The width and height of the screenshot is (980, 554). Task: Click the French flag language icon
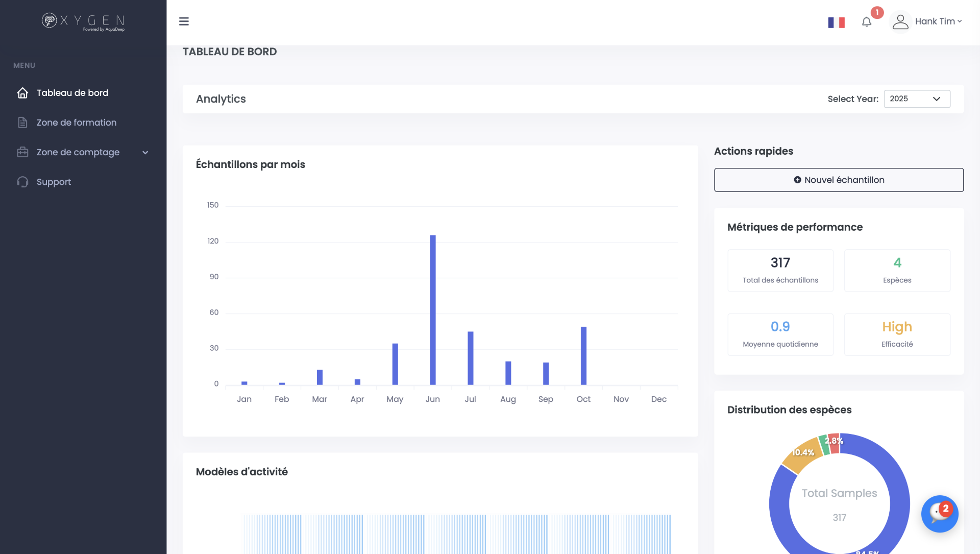click(836, 22)
